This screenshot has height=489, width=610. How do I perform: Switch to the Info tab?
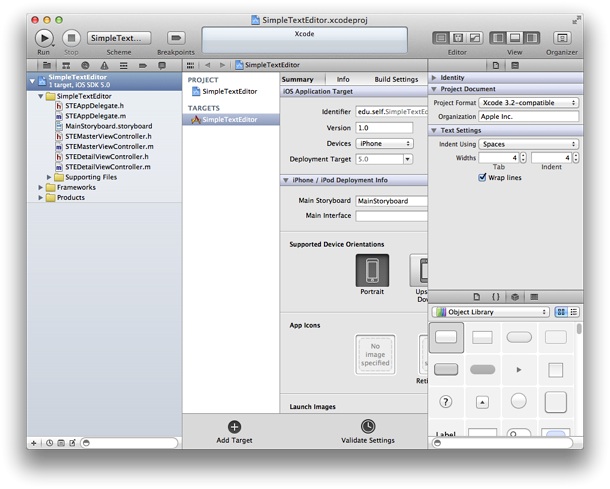pos(343,79)
